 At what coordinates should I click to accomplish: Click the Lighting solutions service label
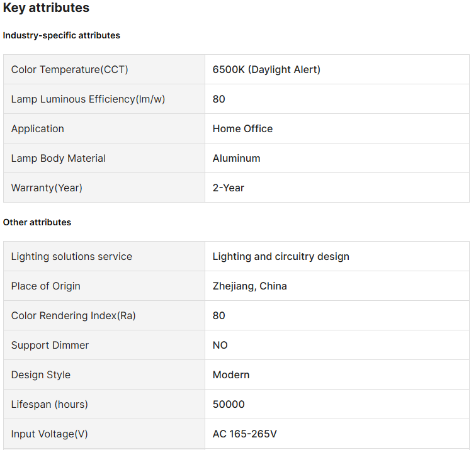72,256
